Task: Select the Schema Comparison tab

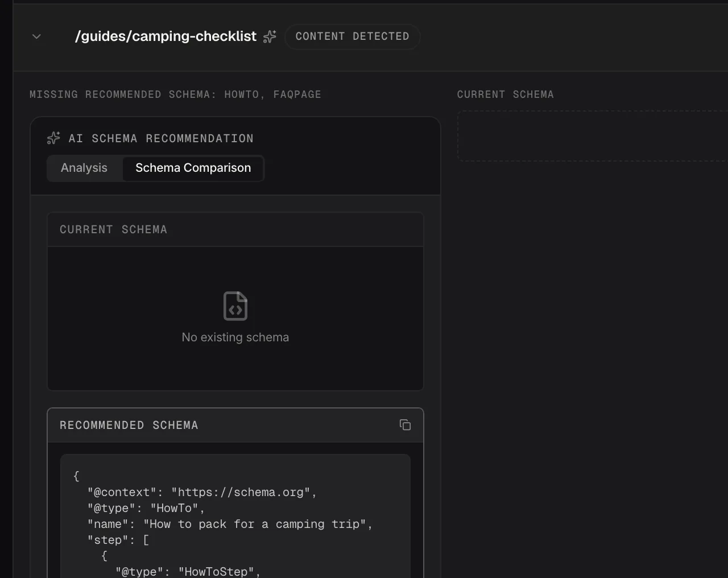Action: click(x=193, y=168)
